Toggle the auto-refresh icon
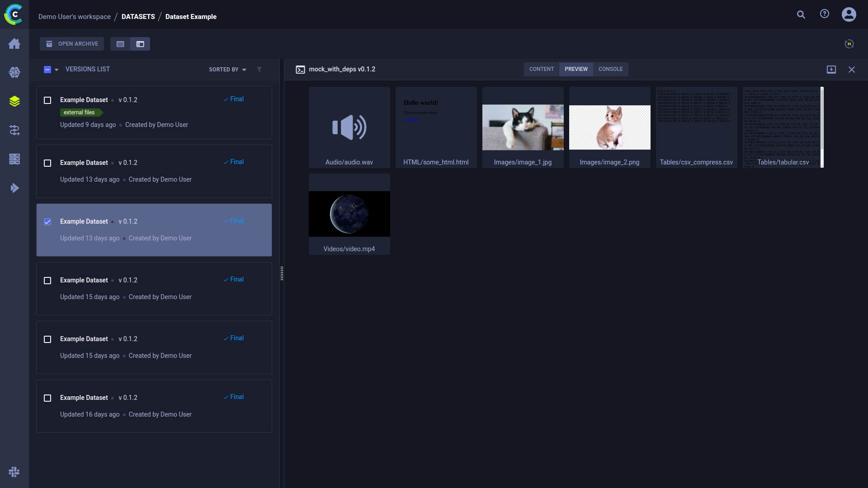Image resolution: width=868 pixels, height=488 pixels. pos(849,44)
